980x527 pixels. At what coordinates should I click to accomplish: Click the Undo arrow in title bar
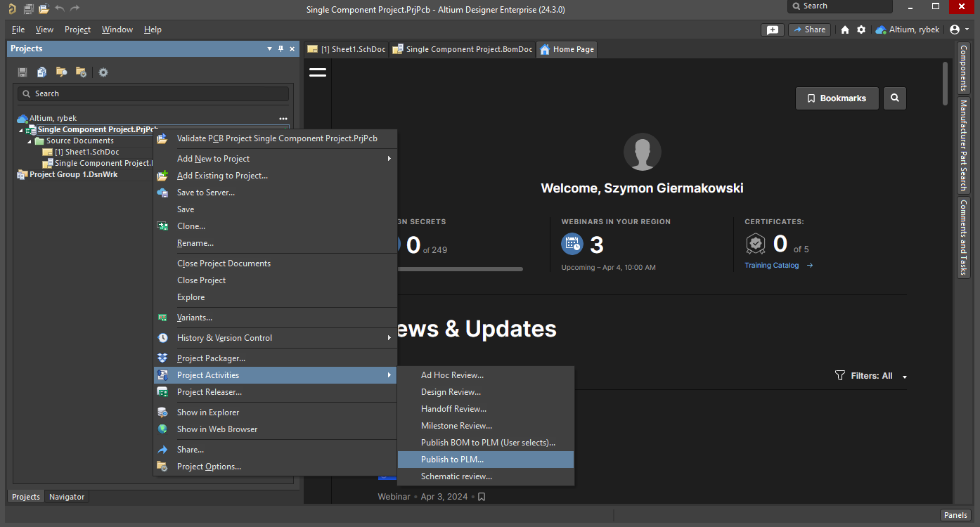[x=60, y=9]
